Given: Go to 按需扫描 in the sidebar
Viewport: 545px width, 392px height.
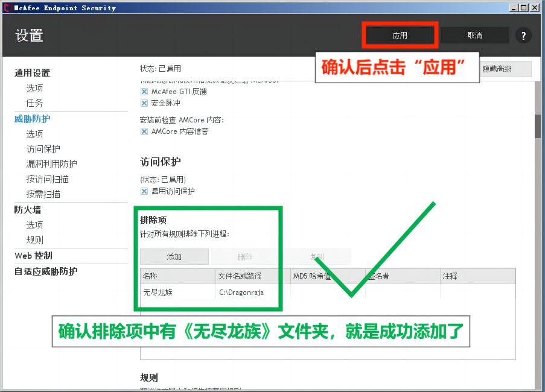Looking at the screenshot, I should 43,194.
